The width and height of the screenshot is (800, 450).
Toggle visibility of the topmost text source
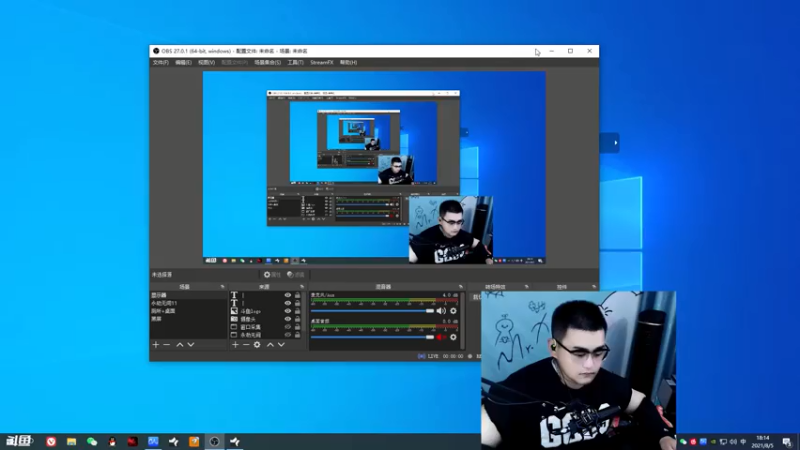click(x=288, y=295)
